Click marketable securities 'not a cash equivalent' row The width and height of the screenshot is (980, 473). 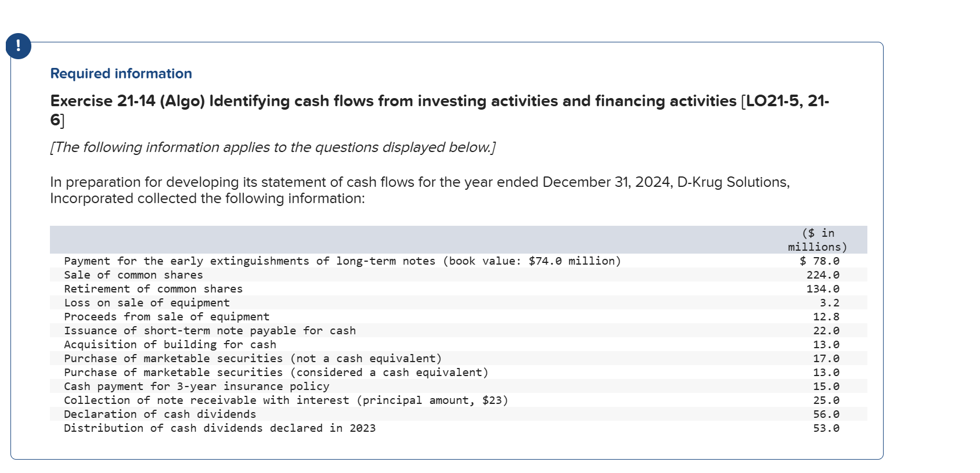click(253, 359)
